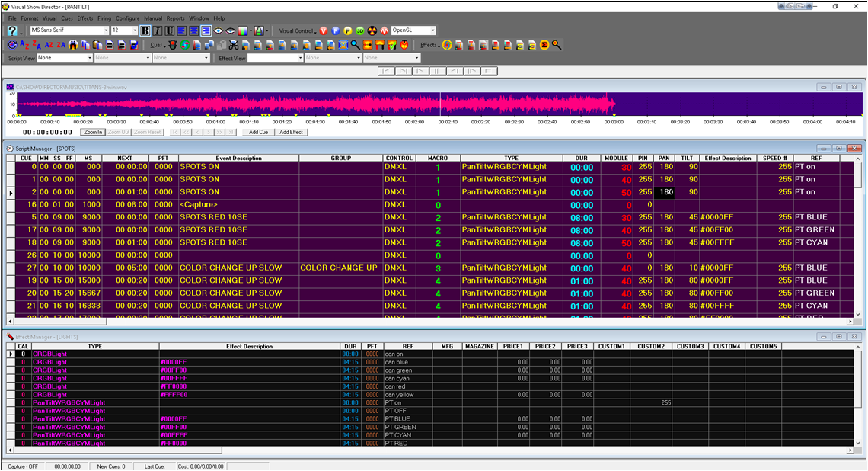
Task: Click the red V Visual Control icon
Action: (x=324, y=31)
